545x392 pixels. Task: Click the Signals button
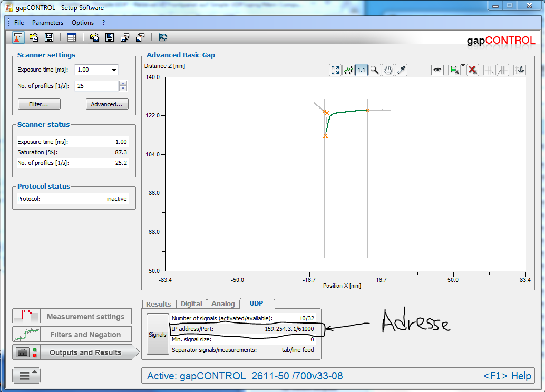(x=158, y=335)
